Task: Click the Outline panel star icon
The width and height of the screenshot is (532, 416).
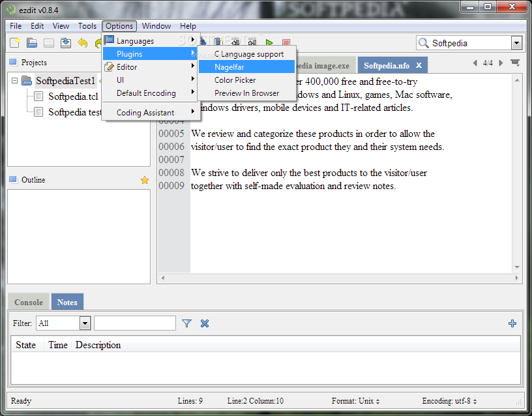Action: click(145, 180)
